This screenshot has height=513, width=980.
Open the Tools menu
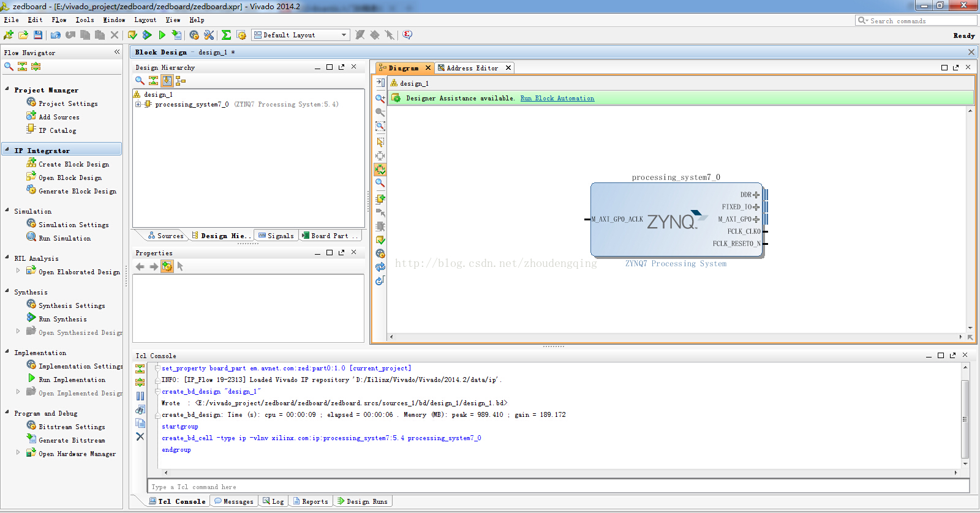pyautogui.click(x=85, y=20)
